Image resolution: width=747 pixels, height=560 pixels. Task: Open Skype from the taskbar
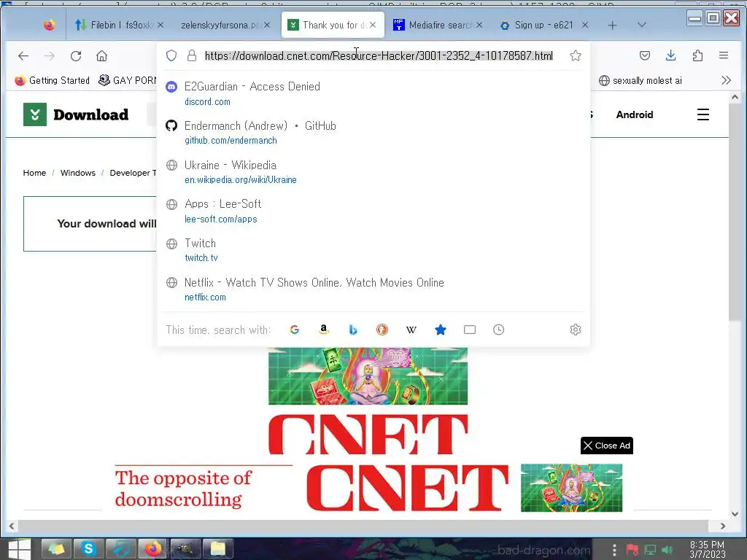coord(88,549)
